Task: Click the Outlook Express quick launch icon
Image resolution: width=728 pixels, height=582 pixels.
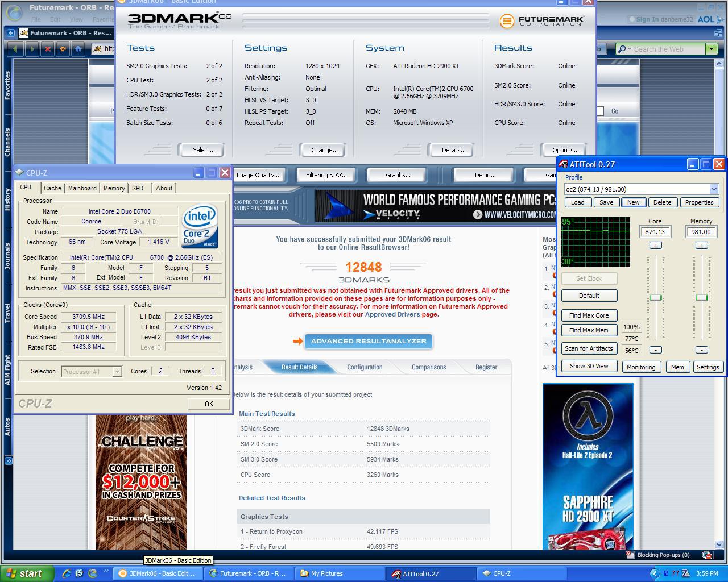Action: pyautogui.click(x=80, y=573)
